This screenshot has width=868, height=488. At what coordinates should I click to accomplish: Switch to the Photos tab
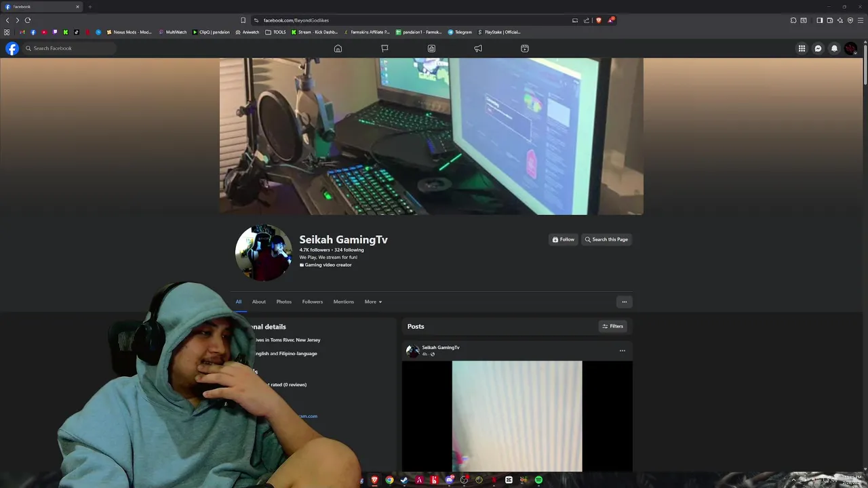pos(284,302)
